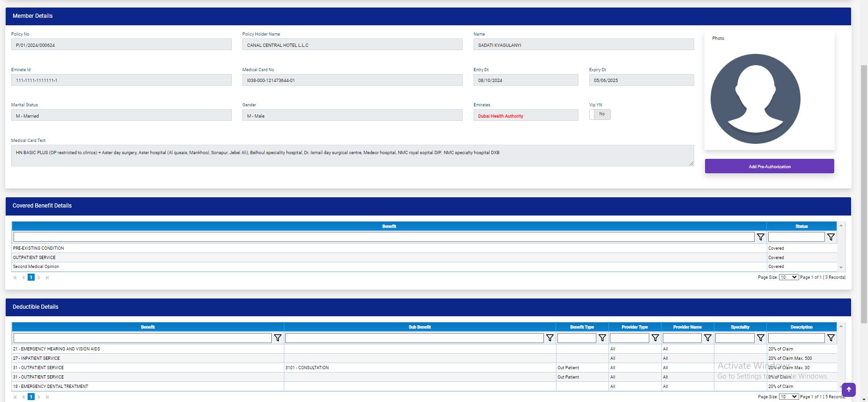
Task: Select page 1 in Covered Benefit pager
Action: pyautogui.click(x=31, y=277)
